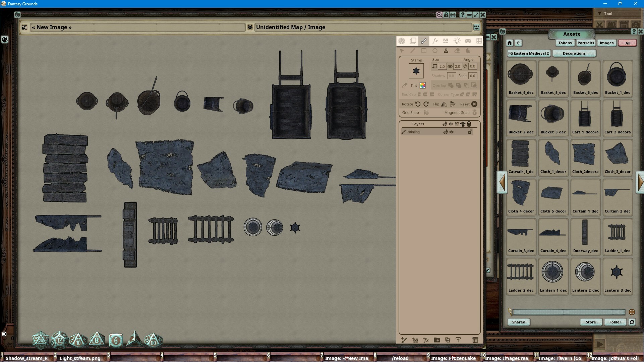Screen dimensions: 644x362
Task: Open the Tint color picker
Action: (x=422, y=85)
